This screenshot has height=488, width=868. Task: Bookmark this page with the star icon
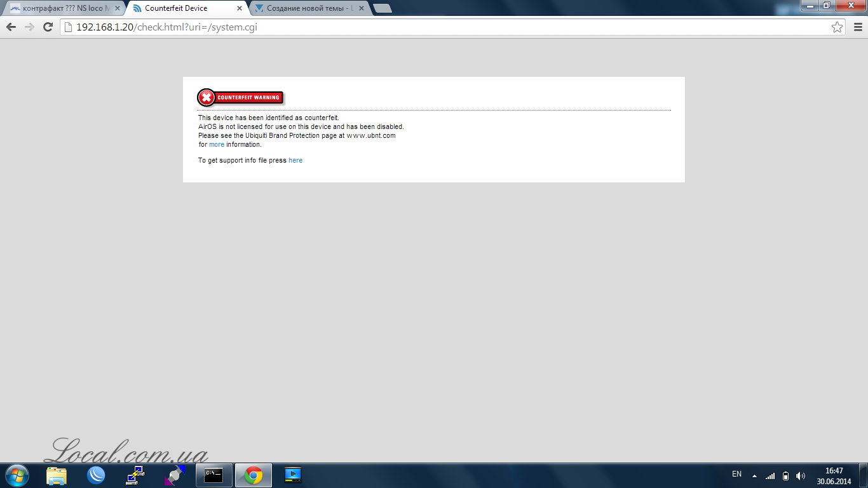pos(837,27)
